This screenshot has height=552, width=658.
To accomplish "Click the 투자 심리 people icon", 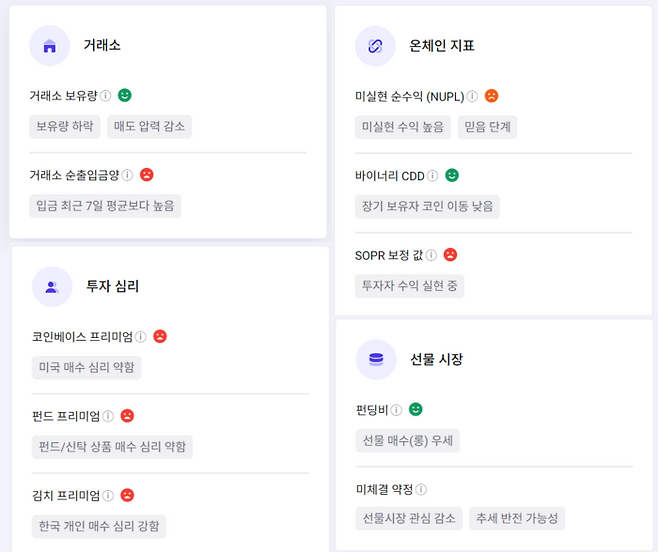I will 52,287.
